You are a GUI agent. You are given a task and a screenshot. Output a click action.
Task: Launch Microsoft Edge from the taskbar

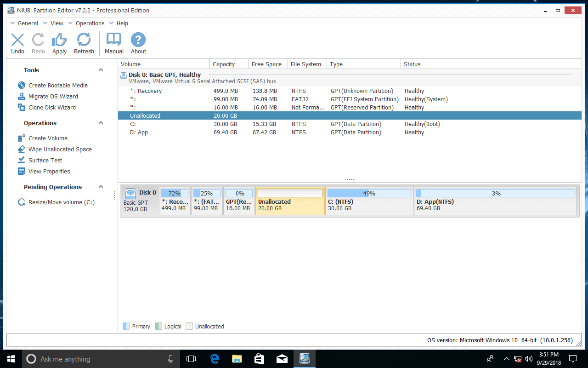point(214,359)
